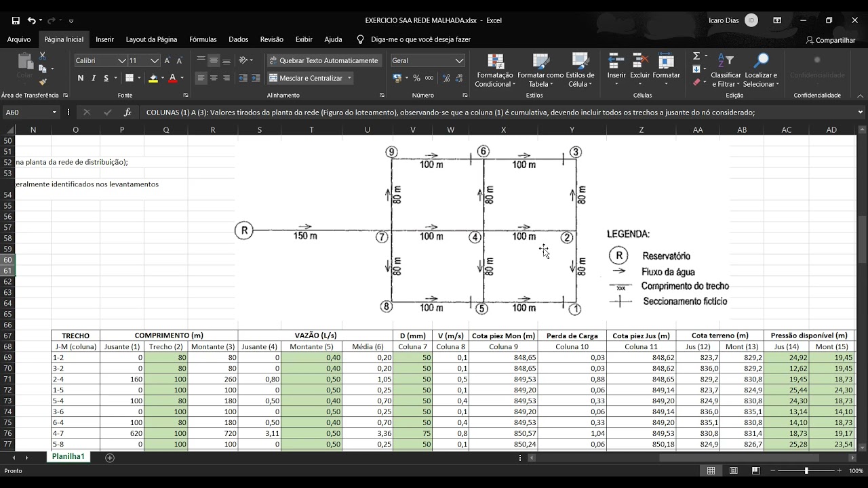Apply percent style to cells

(416, 78)
